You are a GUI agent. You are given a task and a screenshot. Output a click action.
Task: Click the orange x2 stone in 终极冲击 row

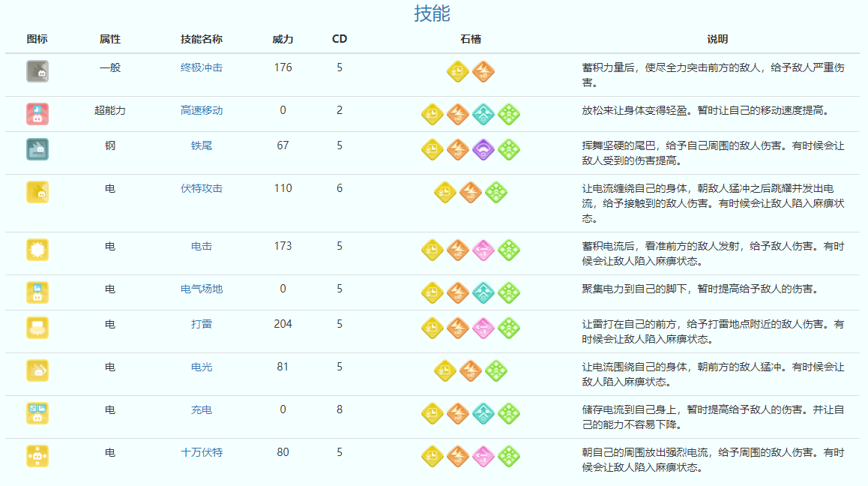pyautogui.click(x=483, y=71)
